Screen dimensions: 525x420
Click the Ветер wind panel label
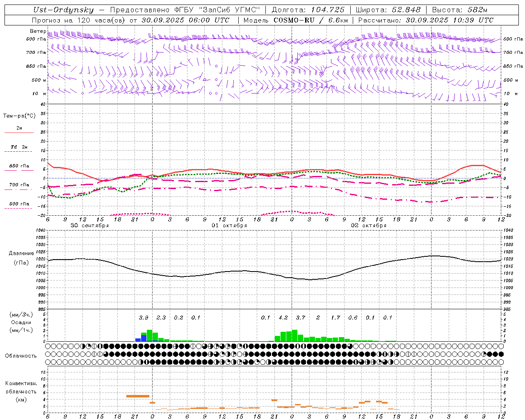(38, 31)
